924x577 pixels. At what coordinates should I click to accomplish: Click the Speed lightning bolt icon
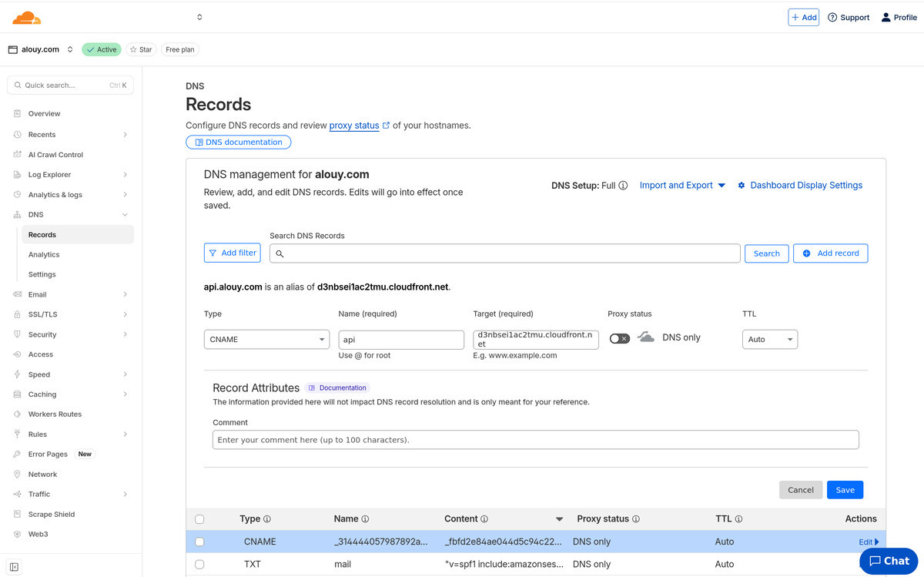[18, 374]
